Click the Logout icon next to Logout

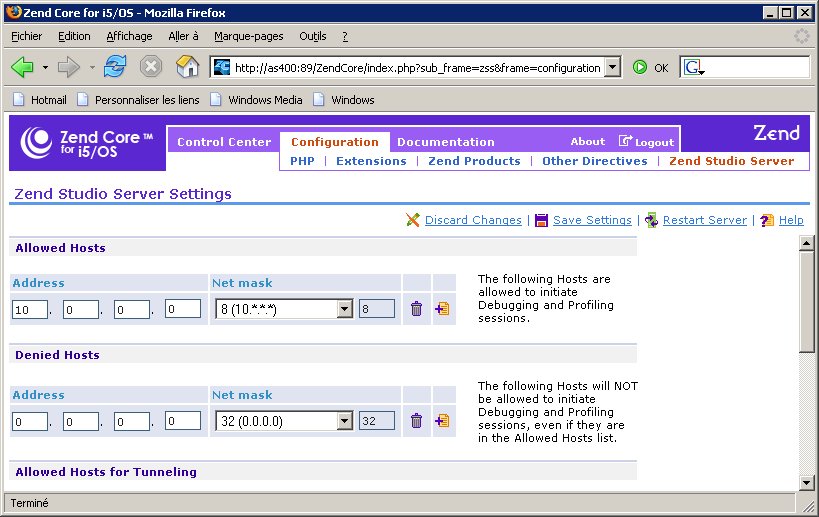625,140
